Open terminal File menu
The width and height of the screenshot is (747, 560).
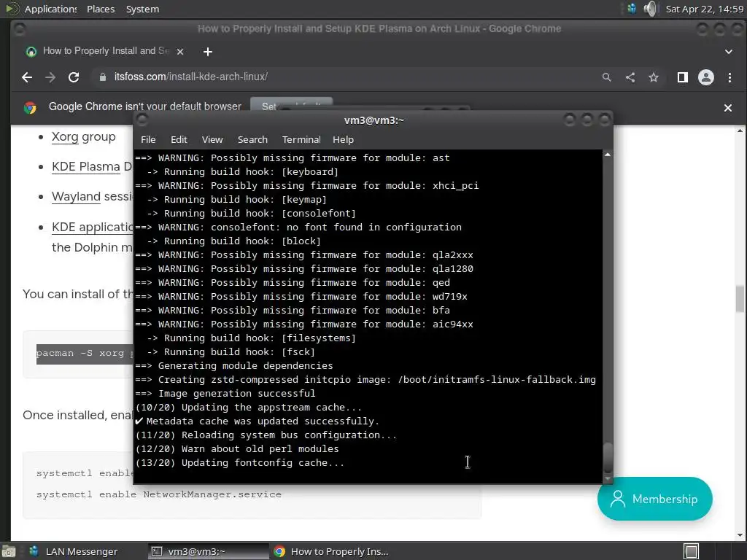click(x=148, y=139)
